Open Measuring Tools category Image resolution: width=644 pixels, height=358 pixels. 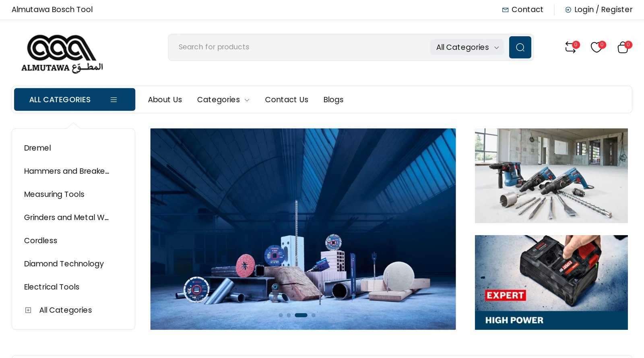(x=54, y=194)
